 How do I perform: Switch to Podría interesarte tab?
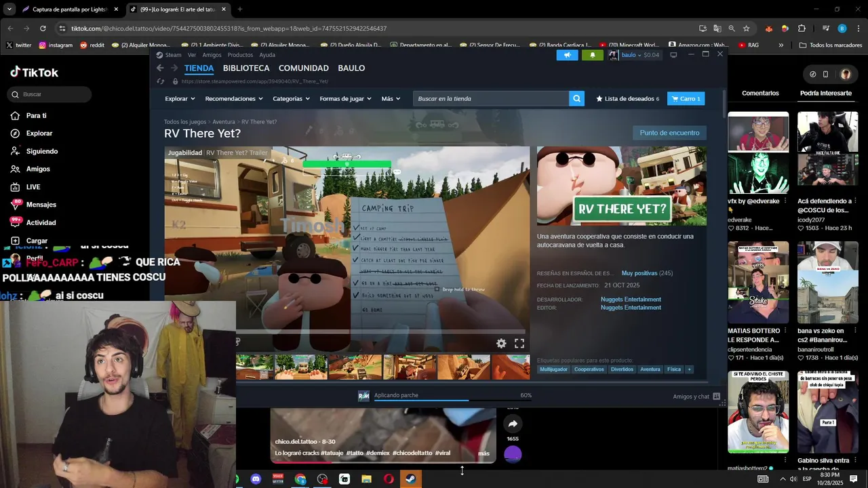point(826,93)
